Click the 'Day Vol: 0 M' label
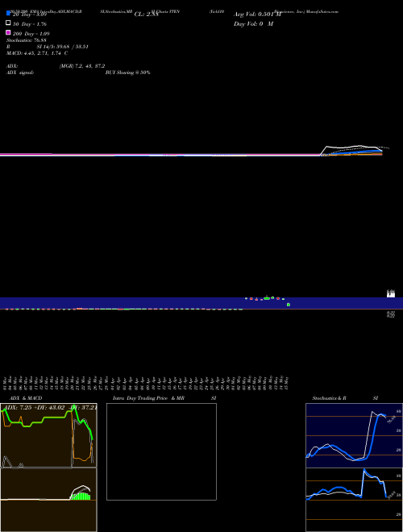Image resolution: width=403 pixels, height=532 pixels. [253, 23]
